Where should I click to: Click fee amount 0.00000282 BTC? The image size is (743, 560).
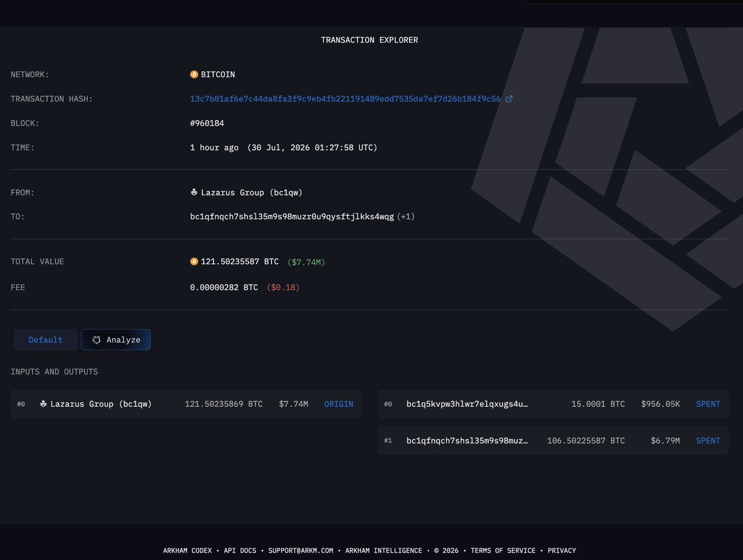click(224, 288)
